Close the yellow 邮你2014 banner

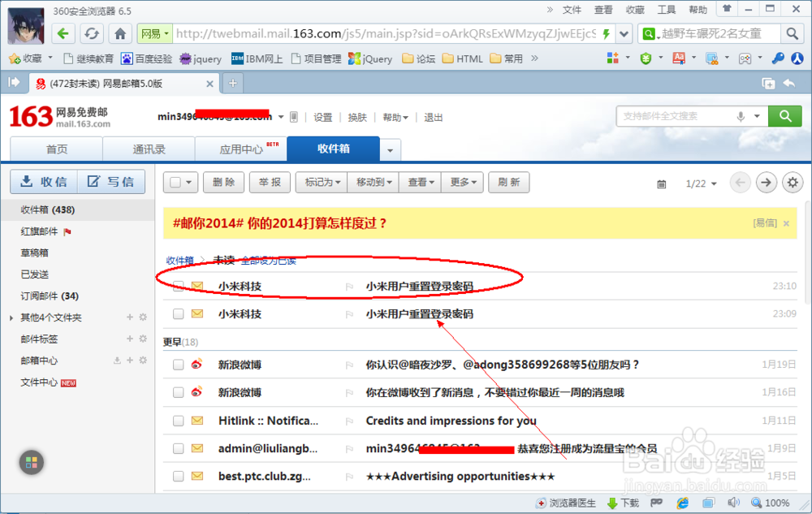coord(786,223)
